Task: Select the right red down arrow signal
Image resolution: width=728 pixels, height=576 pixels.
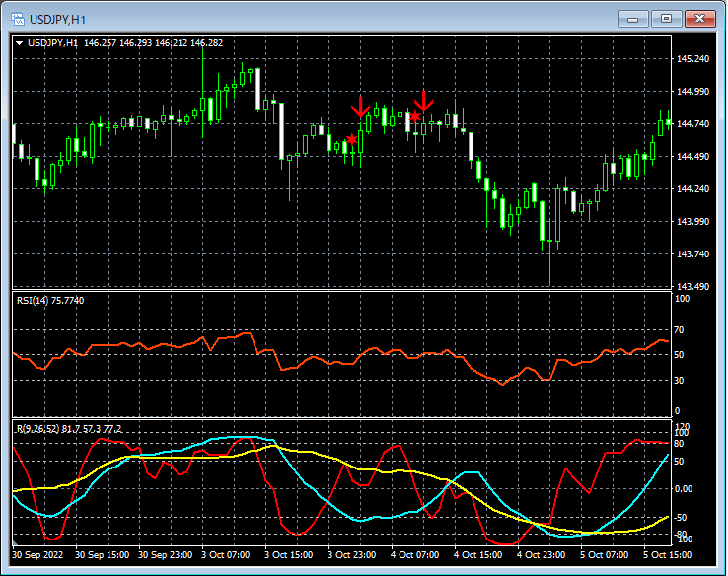Action: 424,100
